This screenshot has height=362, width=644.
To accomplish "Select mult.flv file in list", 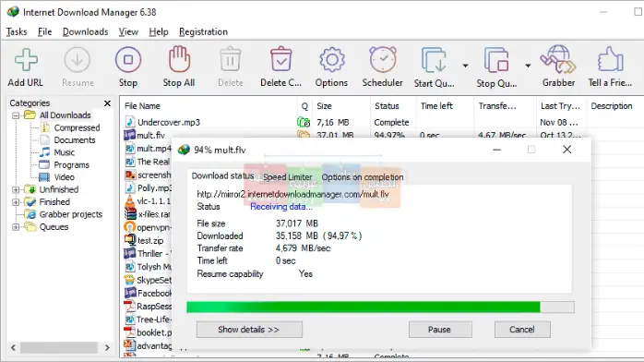I will point(150,135).
